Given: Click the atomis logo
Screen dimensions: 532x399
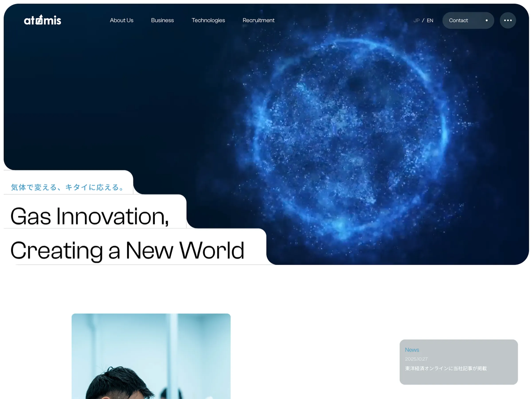Looking at the screenshot, I should pyautogui.click(x=43, y=20).
